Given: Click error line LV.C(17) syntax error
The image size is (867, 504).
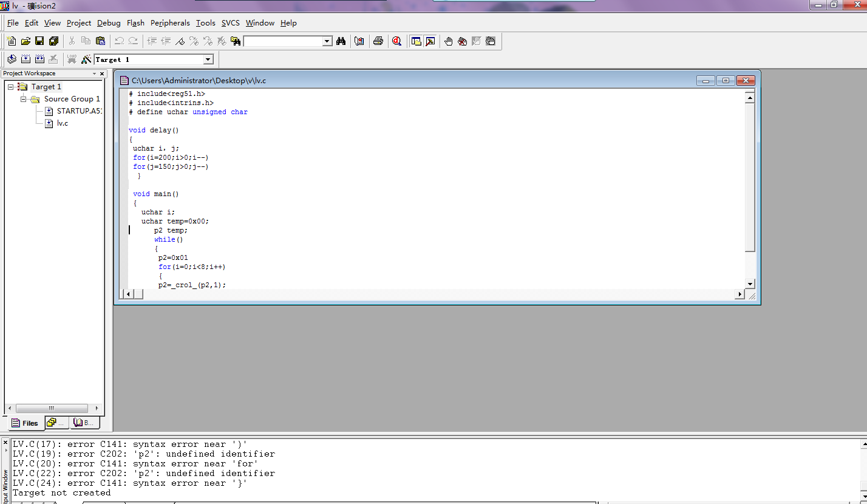Looking at the screenshot, I should coord(130,444).
